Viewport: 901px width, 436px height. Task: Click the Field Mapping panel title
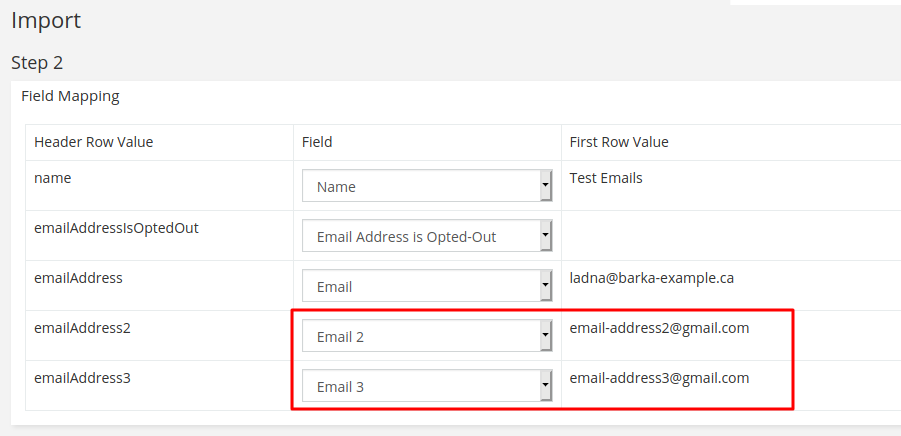pos(70,96)
